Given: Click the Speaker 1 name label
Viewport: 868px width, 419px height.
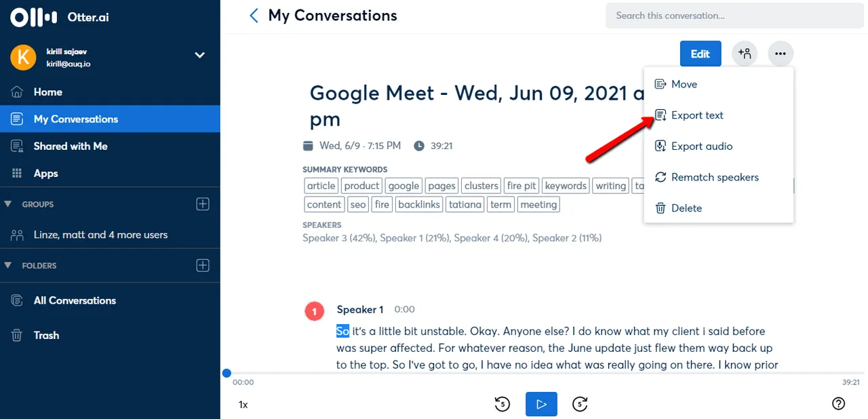Looking at the screenshot, I should [x=360, y=309].
